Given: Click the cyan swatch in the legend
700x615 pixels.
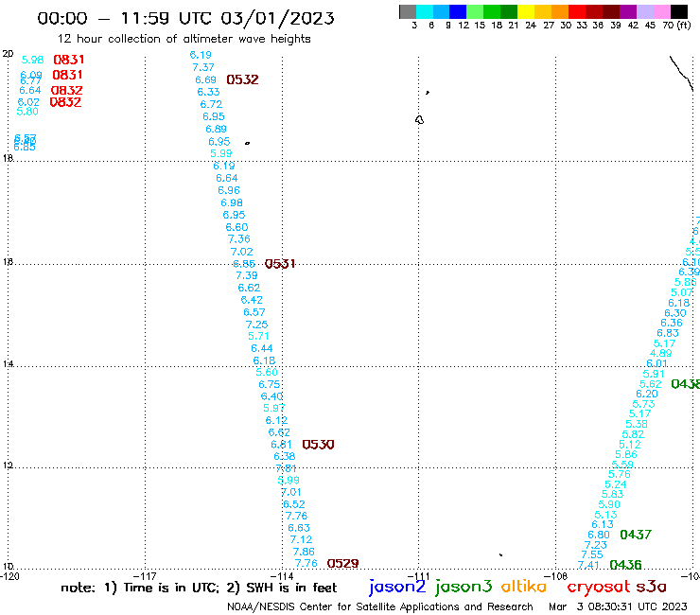Looking at the screenshot, I should (x=425, y=11).
